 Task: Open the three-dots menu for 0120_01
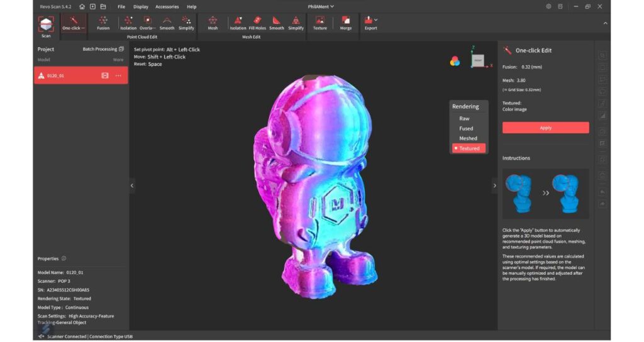118,75
